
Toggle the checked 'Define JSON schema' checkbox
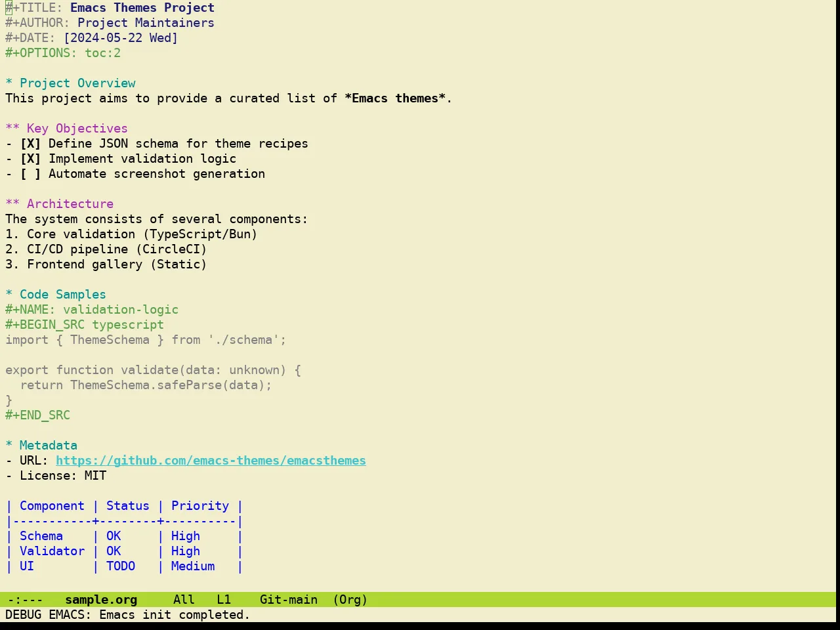coord(30,144)
